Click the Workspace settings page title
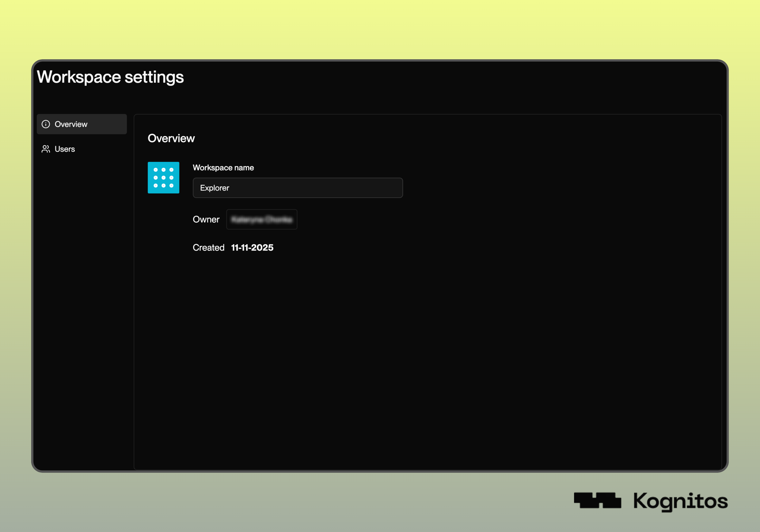This screenshot has width=760, height=532. click(x=110, y=77)
